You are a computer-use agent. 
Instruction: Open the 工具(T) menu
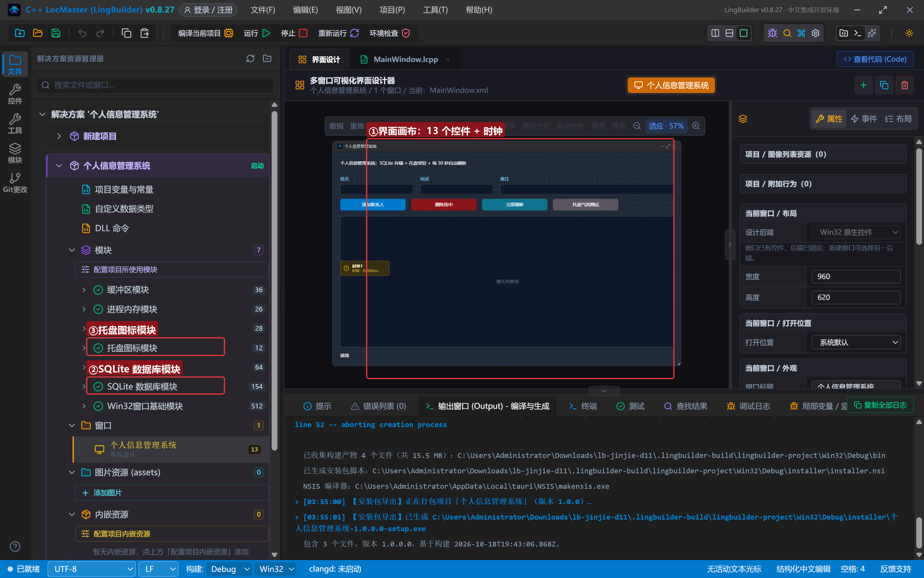click(x=435, y=10)
